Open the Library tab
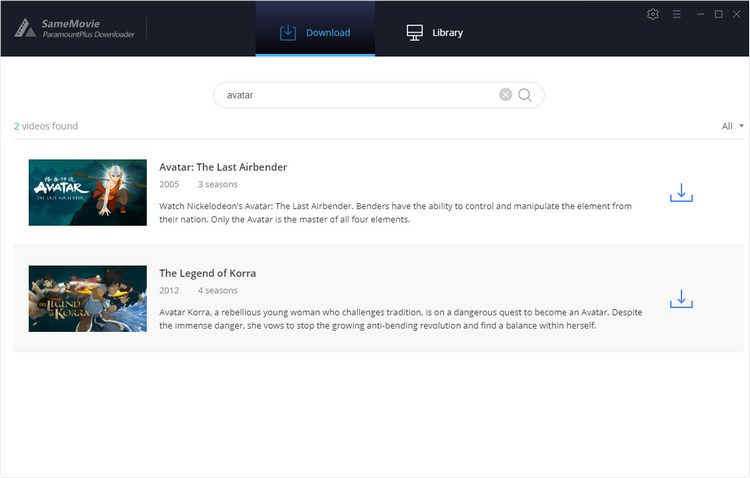 pyautogui.click(x=435, y=32)
